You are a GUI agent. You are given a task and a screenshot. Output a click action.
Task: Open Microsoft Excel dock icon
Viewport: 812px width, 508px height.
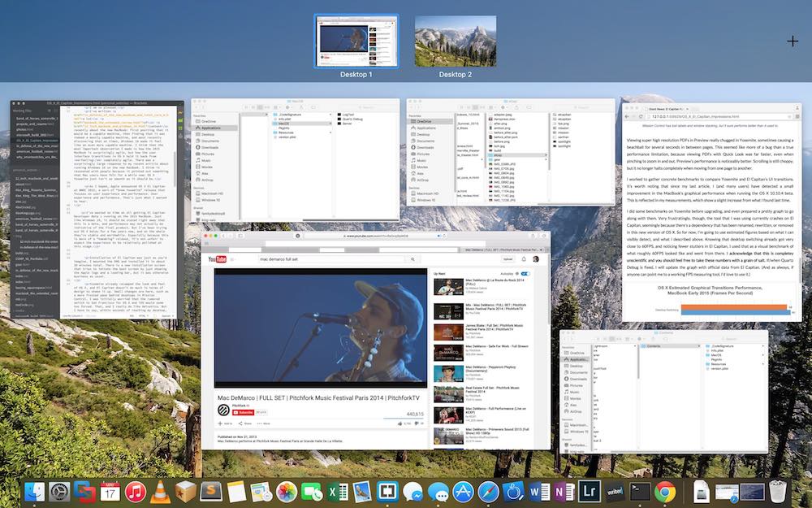pos(337,491)
